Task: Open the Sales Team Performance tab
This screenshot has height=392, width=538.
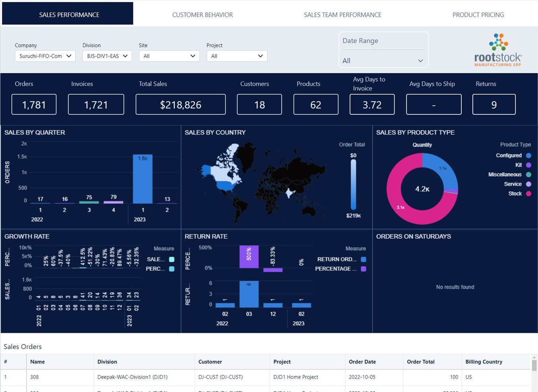Action: pyautogui.click(x=342, y=15)
